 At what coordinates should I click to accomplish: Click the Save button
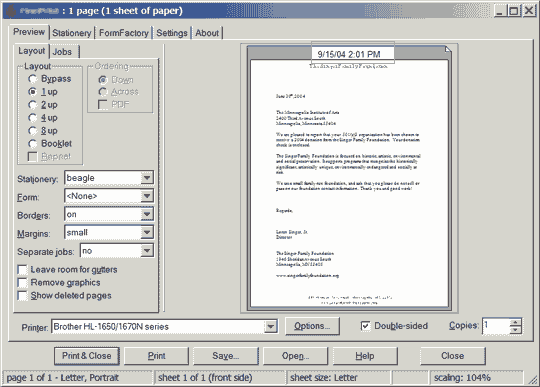(226, 356)
